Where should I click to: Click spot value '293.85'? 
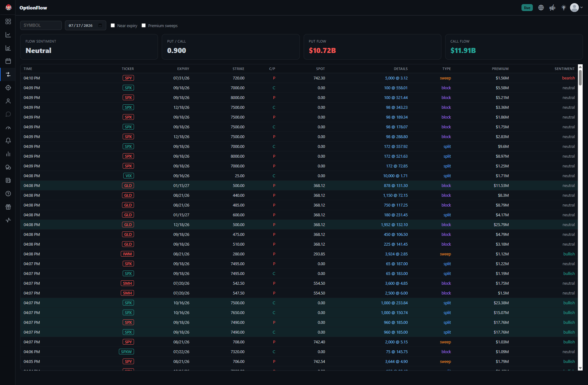[319, 254]
